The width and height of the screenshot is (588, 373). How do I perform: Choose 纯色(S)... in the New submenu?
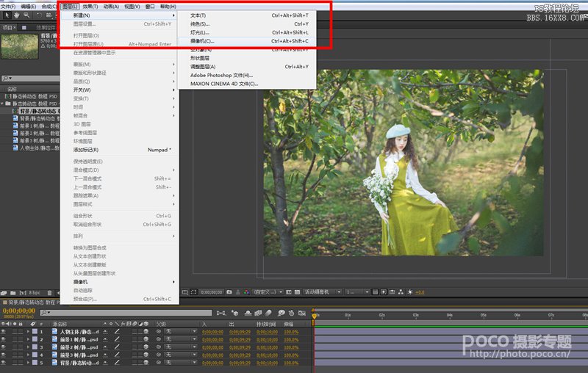[247, 24]
